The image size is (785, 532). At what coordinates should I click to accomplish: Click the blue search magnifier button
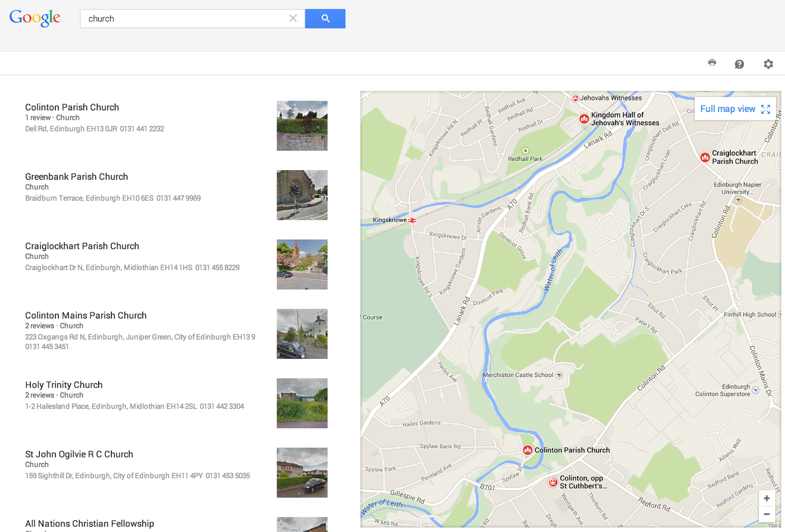tap(325, 18)
